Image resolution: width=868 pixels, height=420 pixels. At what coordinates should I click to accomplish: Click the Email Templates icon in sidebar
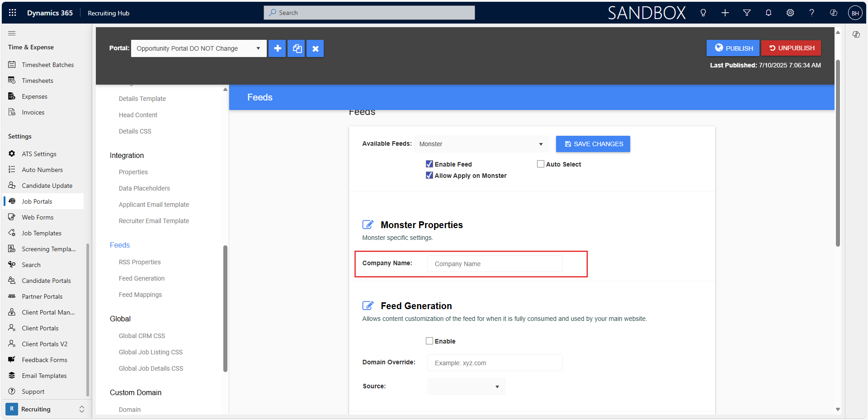click(x=12, y=376)
